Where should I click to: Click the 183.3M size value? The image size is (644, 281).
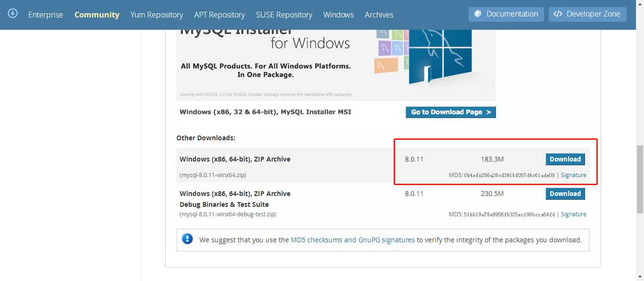[492, 159]
